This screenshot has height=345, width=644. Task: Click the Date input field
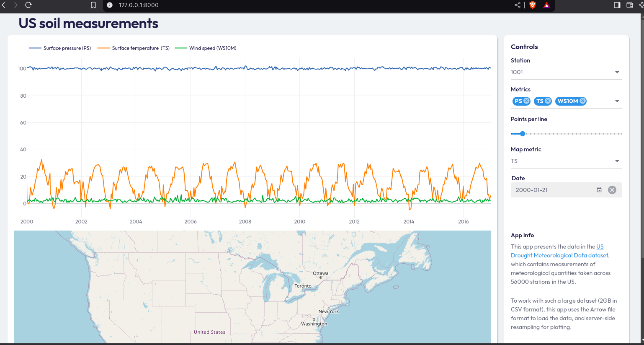click(x=566, y=190)
